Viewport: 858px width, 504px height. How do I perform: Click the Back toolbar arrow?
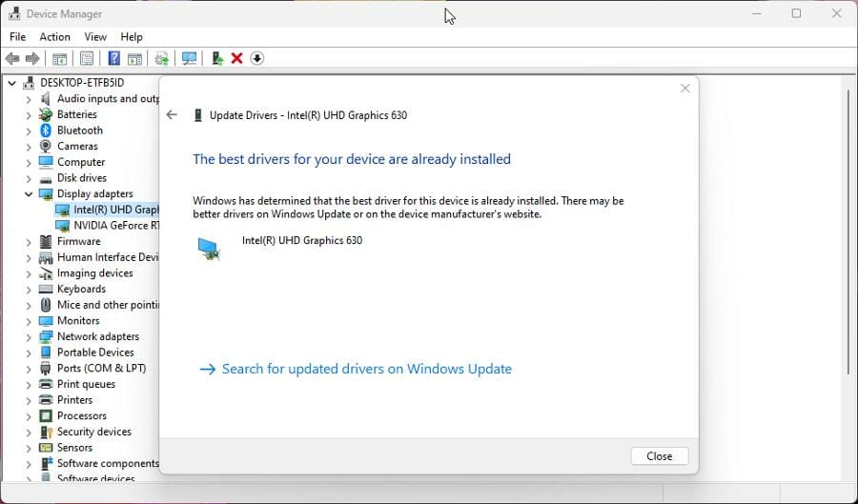[x=12, y=58]
